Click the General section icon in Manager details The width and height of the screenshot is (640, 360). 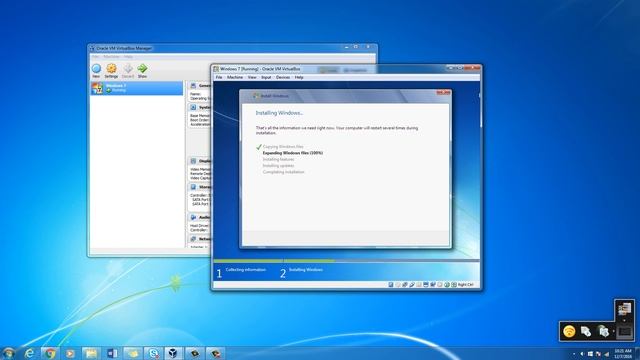(x=193, y=86)
